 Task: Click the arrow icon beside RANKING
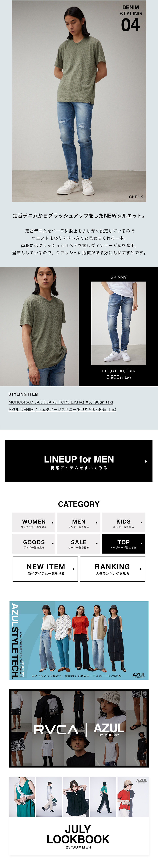point(141,569)
